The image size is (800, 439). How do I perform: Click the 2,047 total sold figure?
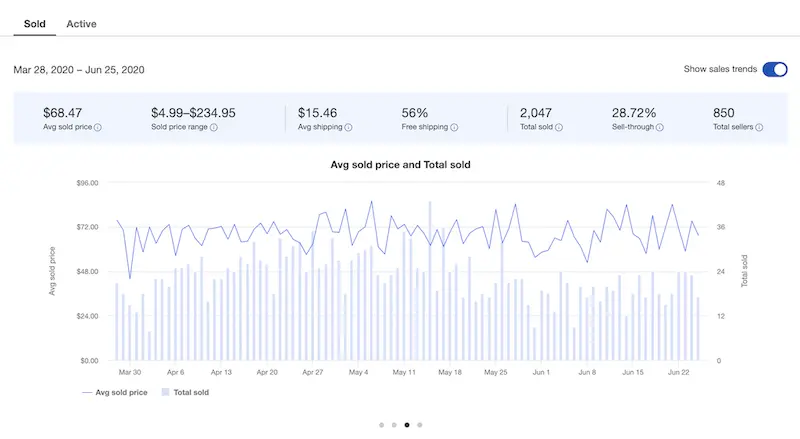tap(536, 113)
